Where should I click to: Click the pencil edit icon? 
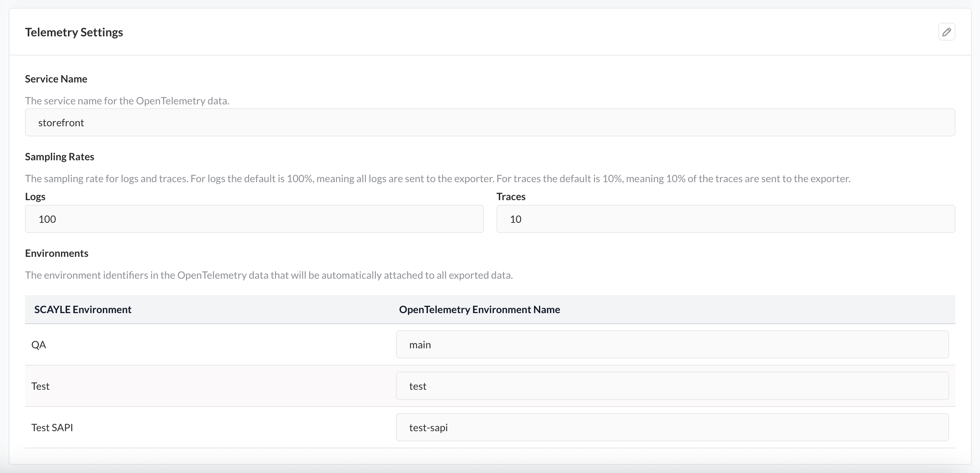946,32
